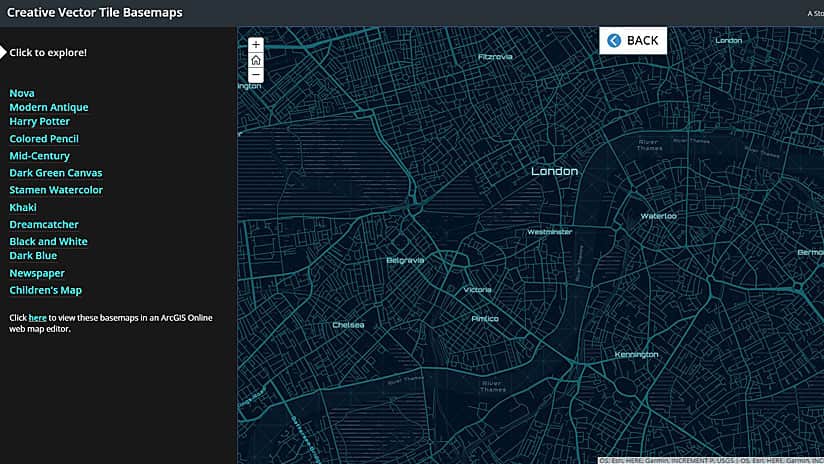Screen dimensions: 824x464
Task: Choose the Harry Potter basemap
Action: coord(40,121)
